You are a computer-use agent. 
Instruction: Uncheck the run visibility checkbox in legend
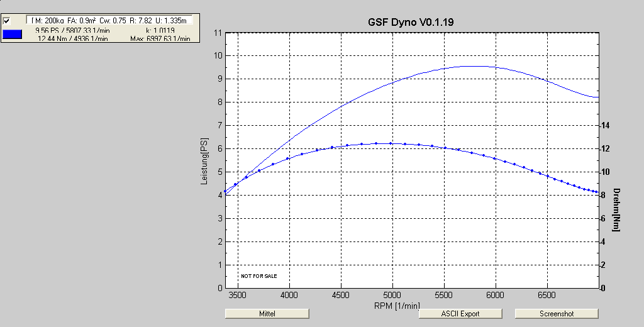(x=7, y=21)
